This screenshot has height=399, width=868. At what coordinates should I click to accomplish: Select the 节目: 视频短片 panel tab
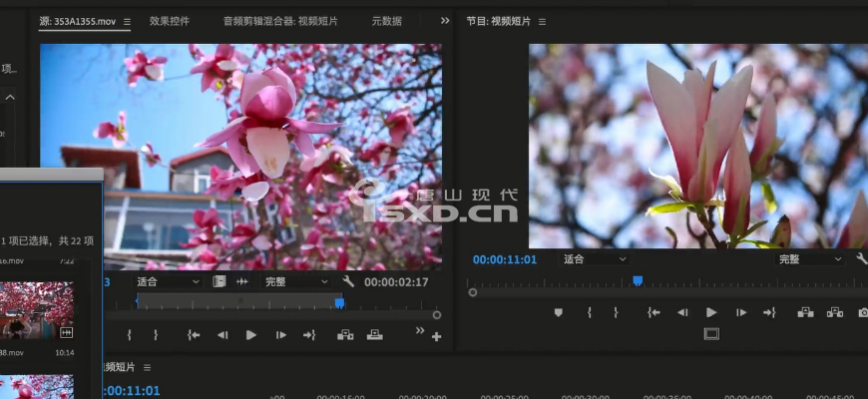pyautogui.click(x=498, y=21)
